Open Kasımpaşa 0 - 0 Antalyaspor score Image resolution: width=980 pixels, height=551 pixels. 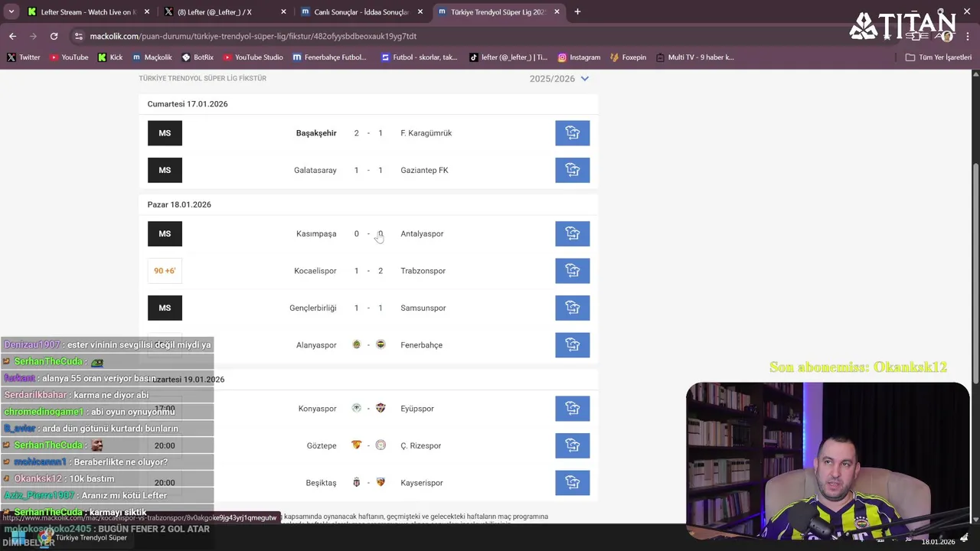point(368,233)
